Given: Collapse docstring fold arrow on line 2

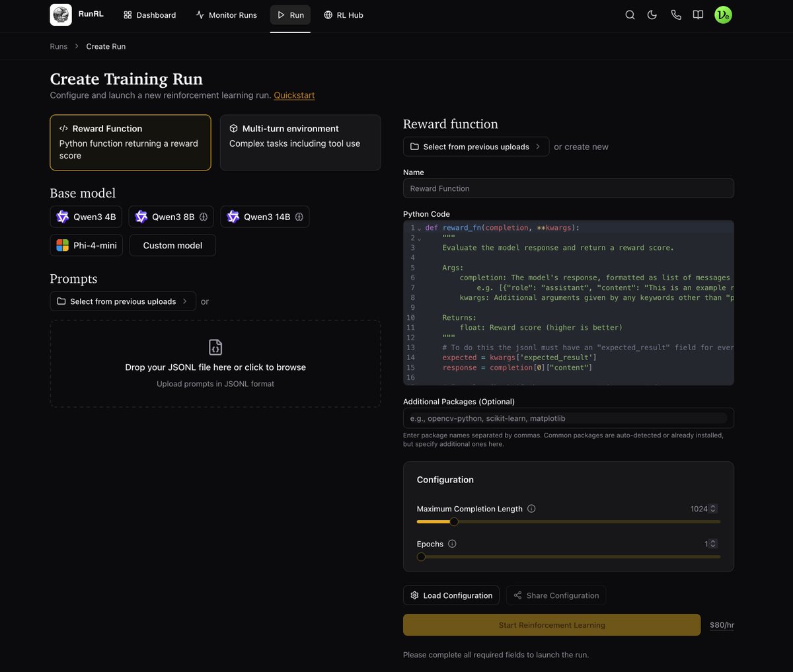Looking at the screenshot, I should click(x=419, y=239).
